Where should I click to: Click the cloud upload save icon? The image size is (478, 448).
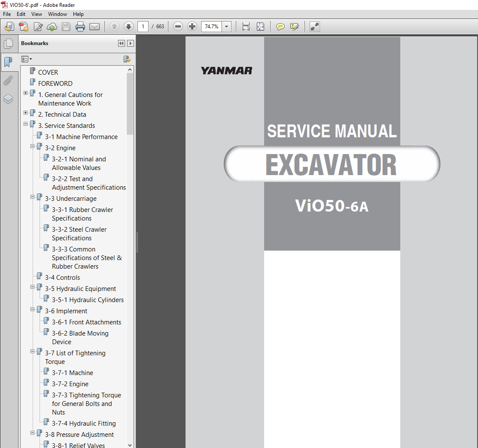(52, 27)
